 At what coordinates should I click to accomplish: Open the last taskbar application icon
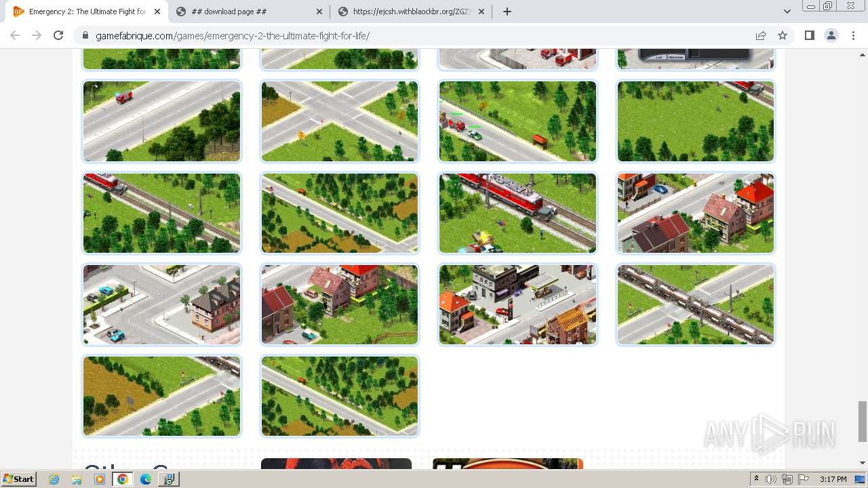(x=169, y=479)
